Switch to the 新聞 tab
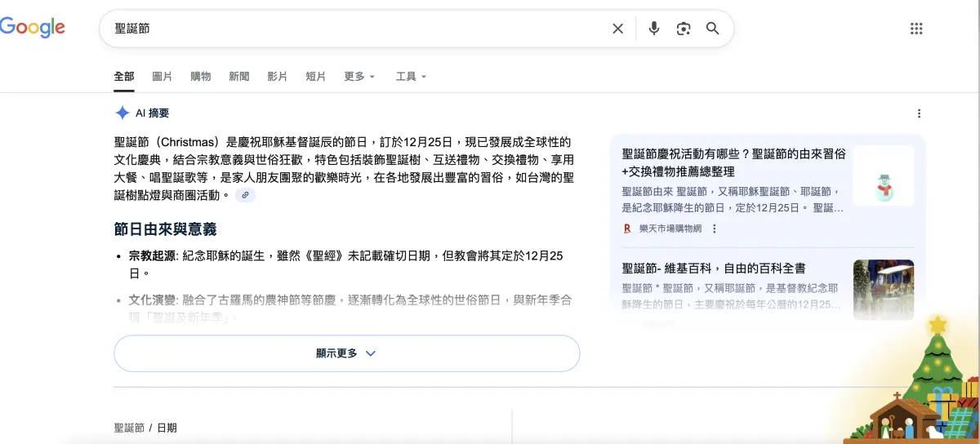The height and width of the screenshot is (444, 980). (x=239, y=77)
